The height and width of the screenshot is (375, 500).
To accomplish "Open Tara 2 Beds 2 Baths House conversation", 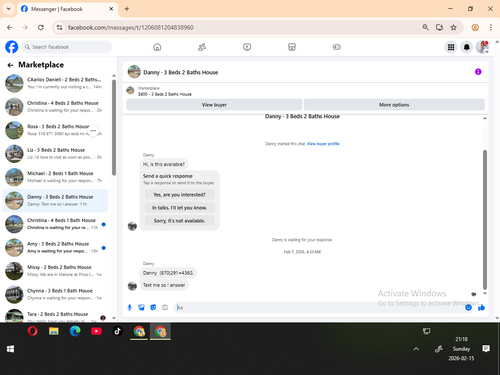I will click(x=55, y=315).
